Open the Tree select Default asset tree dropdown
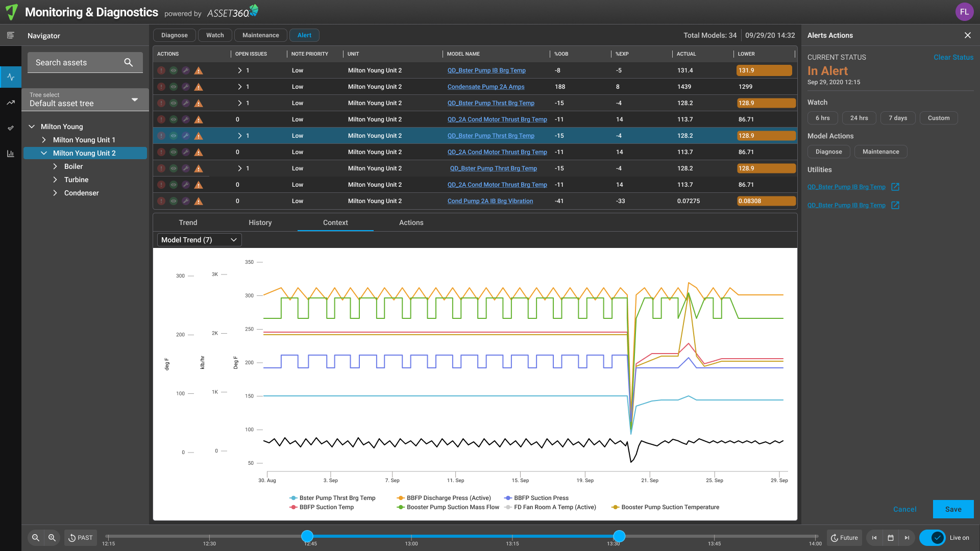This screenshot has width=980, height=551. [x=85, y=99]
